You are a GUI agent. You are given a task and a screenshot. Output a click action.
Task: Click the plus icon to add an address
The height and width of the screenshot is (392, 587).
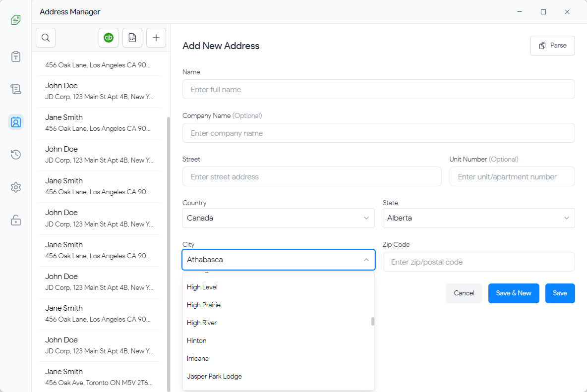click(156, 37)
